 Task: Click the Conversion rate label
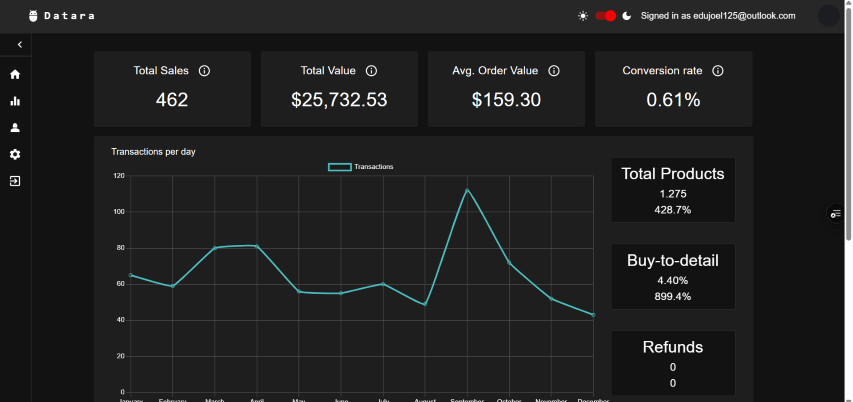click(x=662, y=71)
